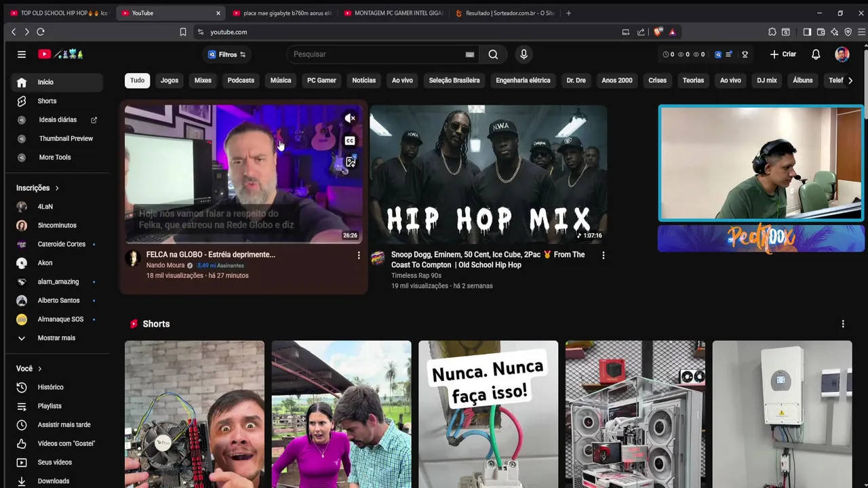
Task: Click the youtube.com address bar
Action: pos(407,32)
